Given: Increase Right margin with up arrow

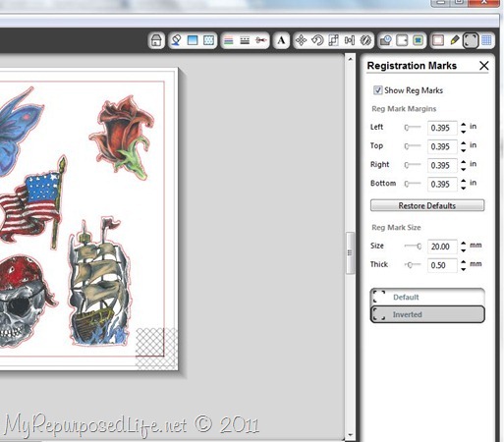Looking at the screenshot, I should click(x=463, y=162).
